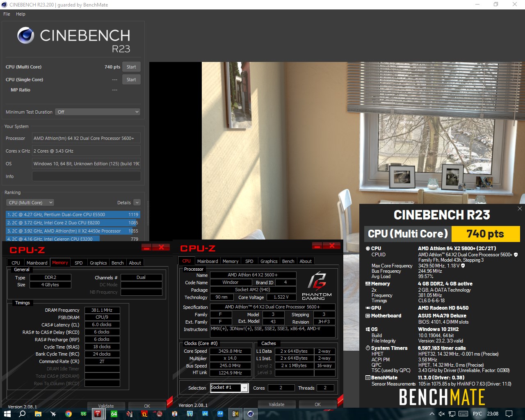Open Memory tab in CPU-tab CPU-Z window

231,261
